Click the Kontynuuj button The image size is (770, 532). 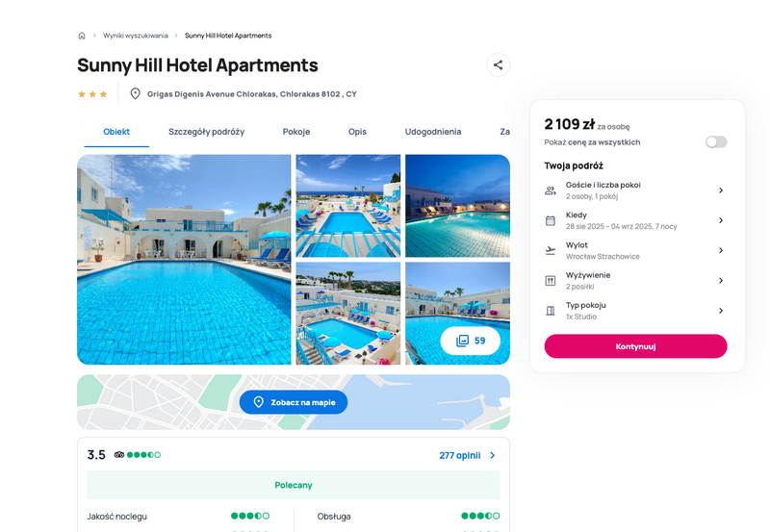pyautogui.click(x=635, y=346)
